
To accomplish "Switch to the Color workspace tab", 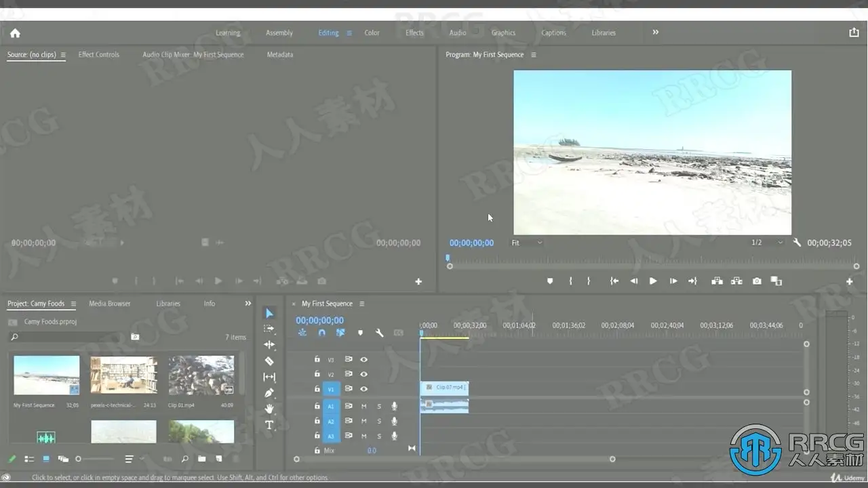I will pyautogui.click(x=372, y=33).
